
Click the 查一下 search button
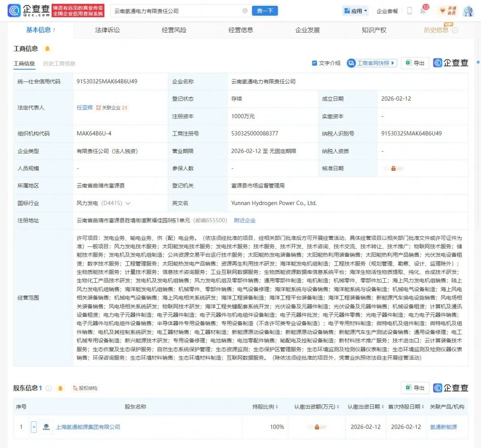pos(265,11)
